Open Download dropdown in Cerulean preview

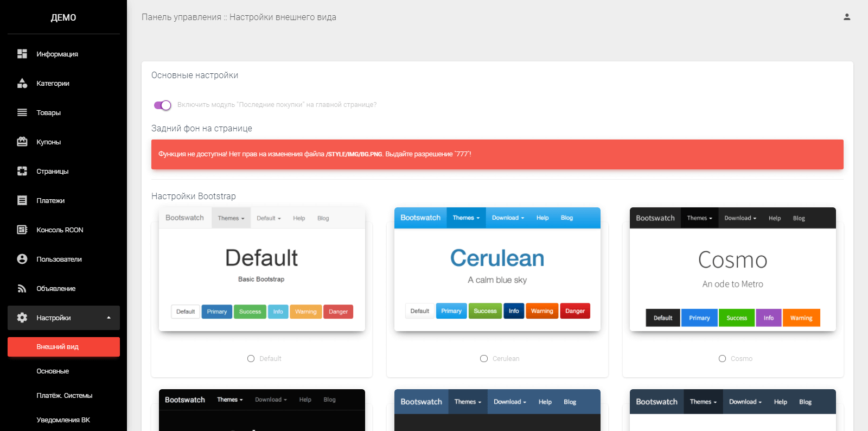click(508, 218)
